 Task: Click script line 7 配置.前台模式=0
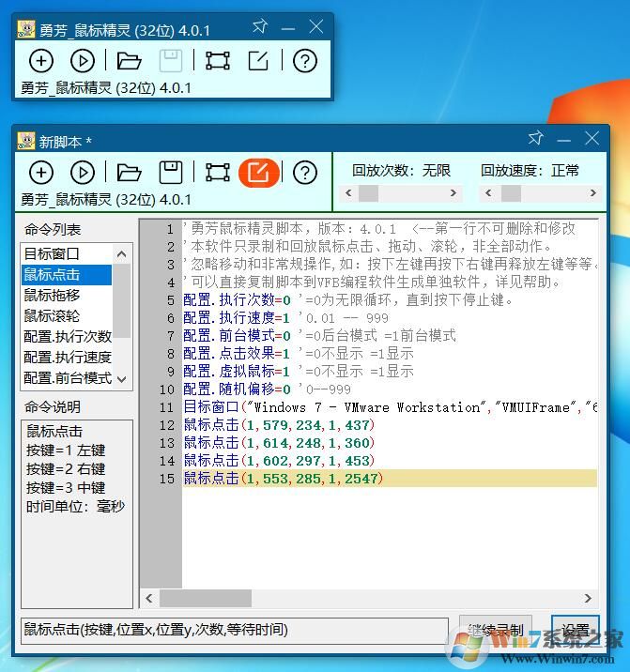[319, 336]
